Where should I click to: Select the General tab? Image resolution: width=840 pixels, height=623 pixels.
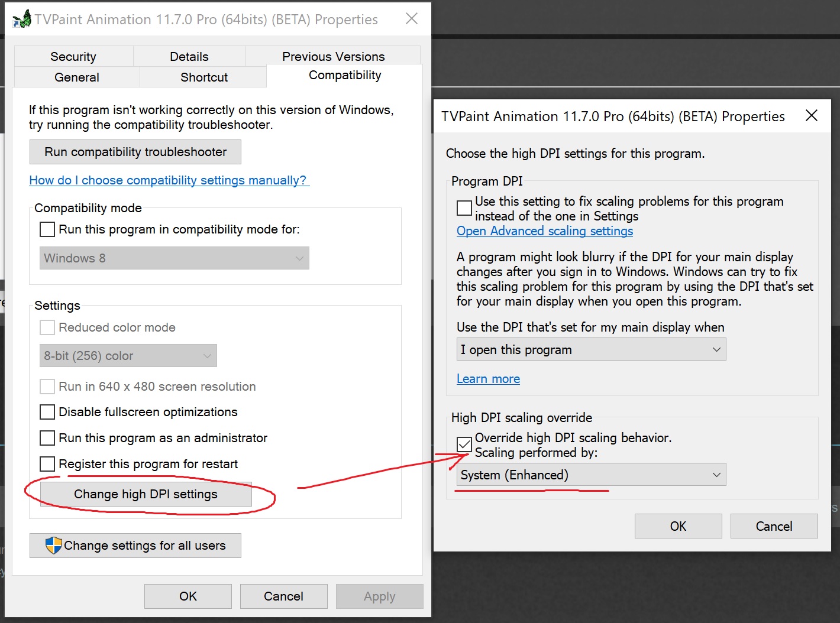[77, 77]
